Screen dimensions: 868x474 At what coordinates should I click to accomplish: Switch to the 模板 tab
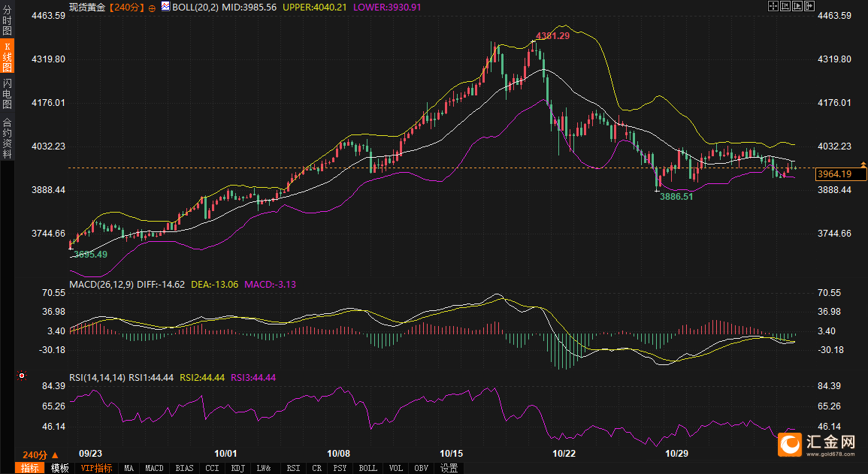[x=60, y=468]
